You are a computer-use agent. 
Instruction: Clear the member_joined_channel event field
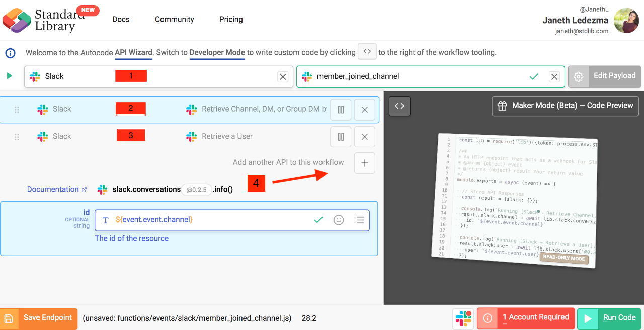[x=554, y=76]
